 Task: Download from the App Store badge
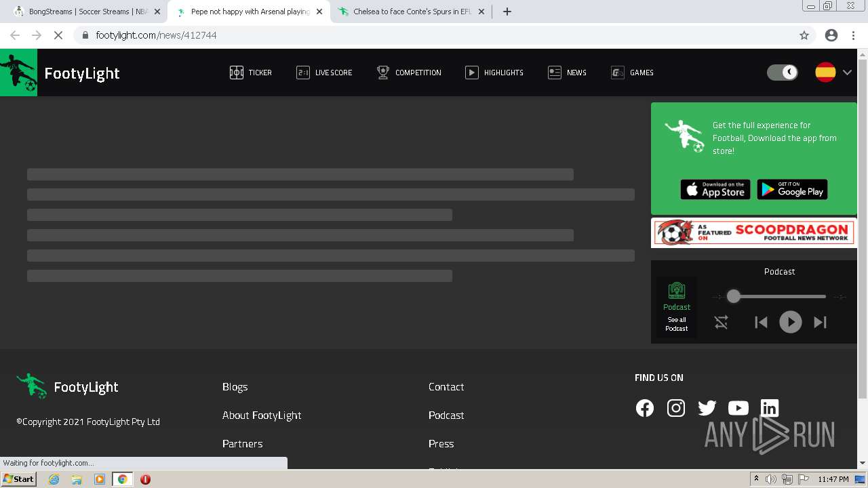pyautogui.click(x=715, y=190)
